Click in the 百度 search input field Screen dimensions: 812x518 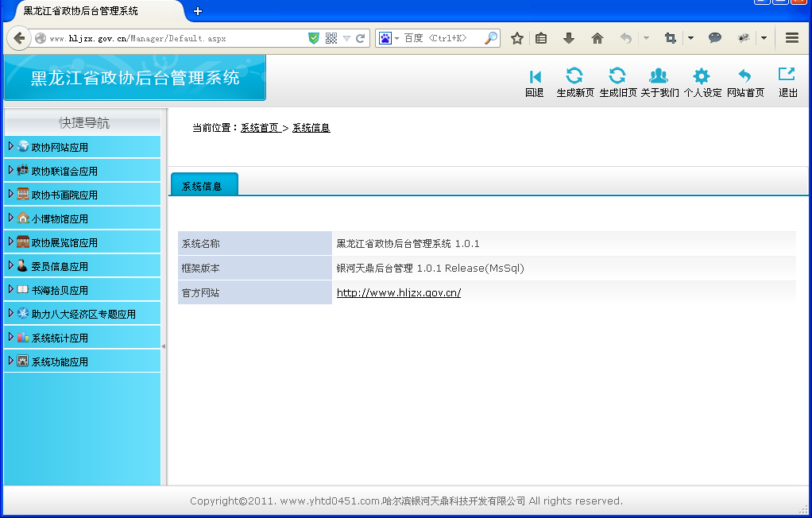[x=441, y=38]
